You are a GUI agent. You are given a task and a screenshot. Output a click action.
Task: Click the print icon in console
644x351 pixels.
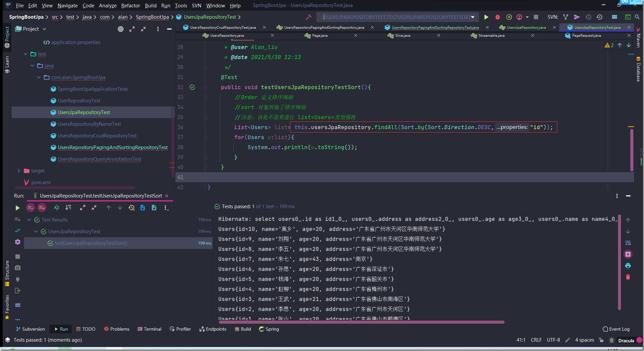pyautogui.click(x=628, y=266)
